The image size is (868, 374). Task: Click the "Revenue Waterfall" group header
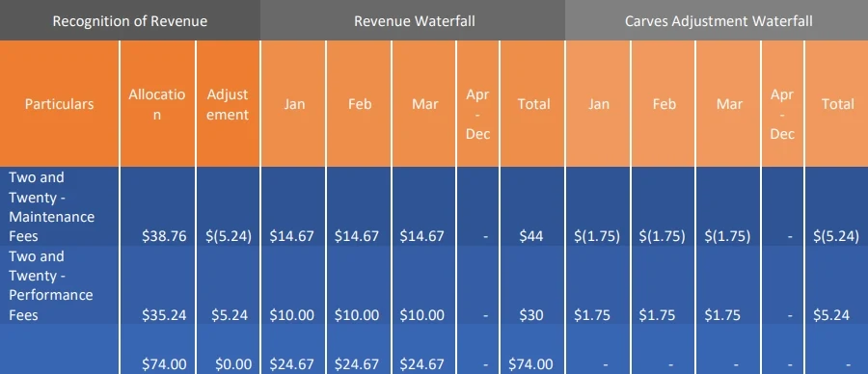tap(414, 21)
